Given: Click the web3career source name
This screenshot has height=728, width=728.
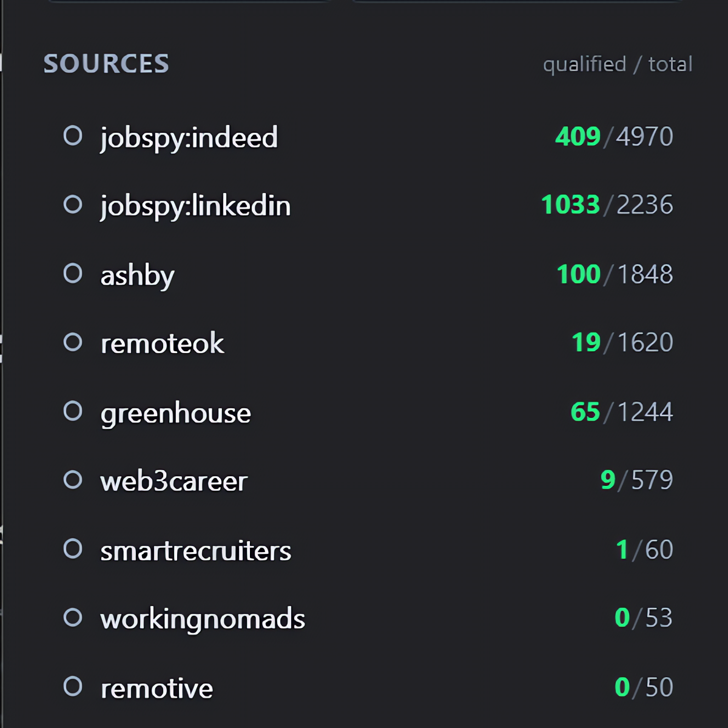Looking at the screenshot, I should (x=174, y=482).
